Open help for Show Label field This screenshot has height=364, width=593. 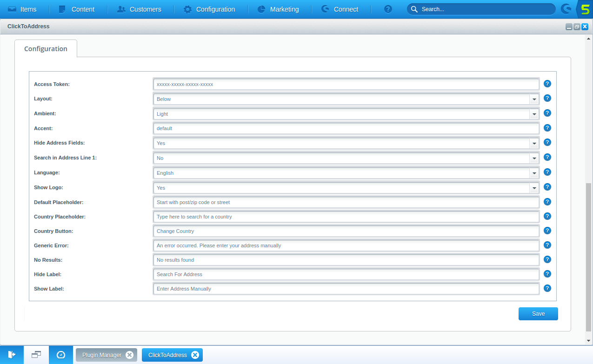tap(547, 288)
